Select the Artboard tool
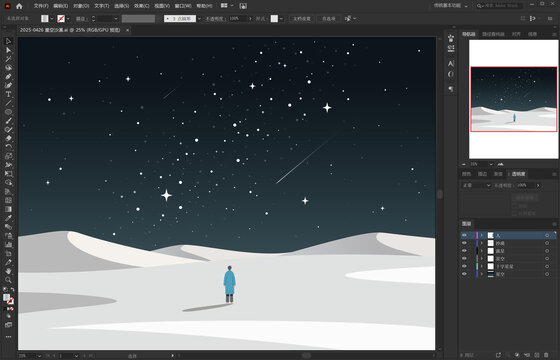560x360 pixels. (x=8, y=254)
